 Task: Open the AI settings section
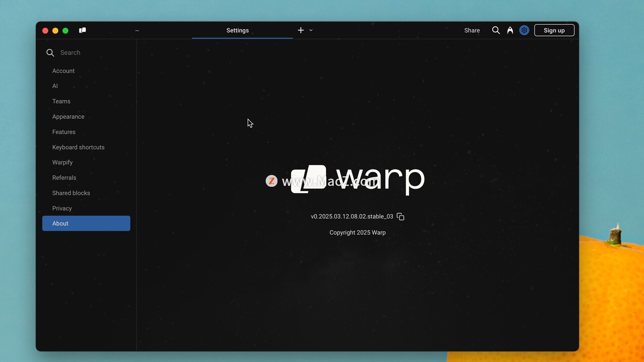coord(86,86)
